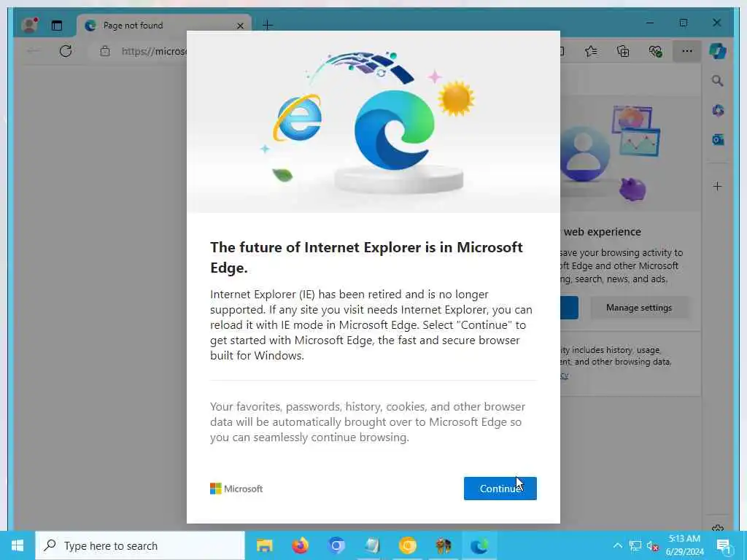Open Microsoft 365 icon in sidebar

point(718,111)
